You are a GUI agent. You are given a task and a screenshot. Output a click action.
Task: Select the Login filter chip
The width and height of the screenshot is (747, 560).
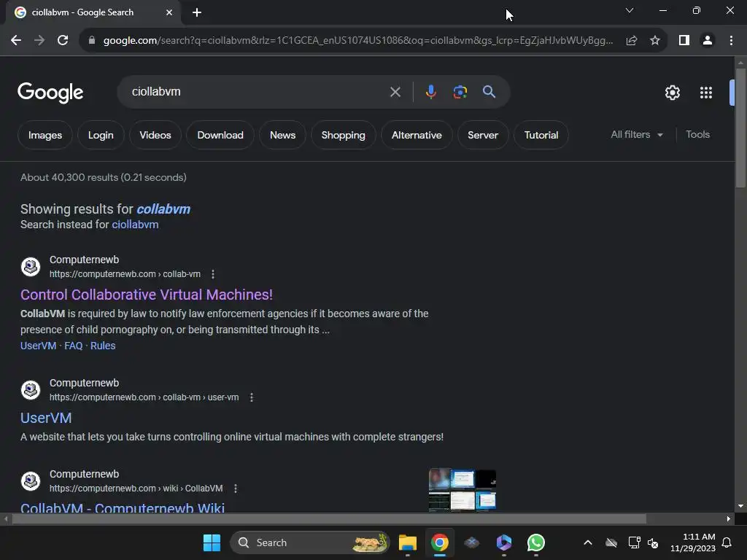(101, 135)
